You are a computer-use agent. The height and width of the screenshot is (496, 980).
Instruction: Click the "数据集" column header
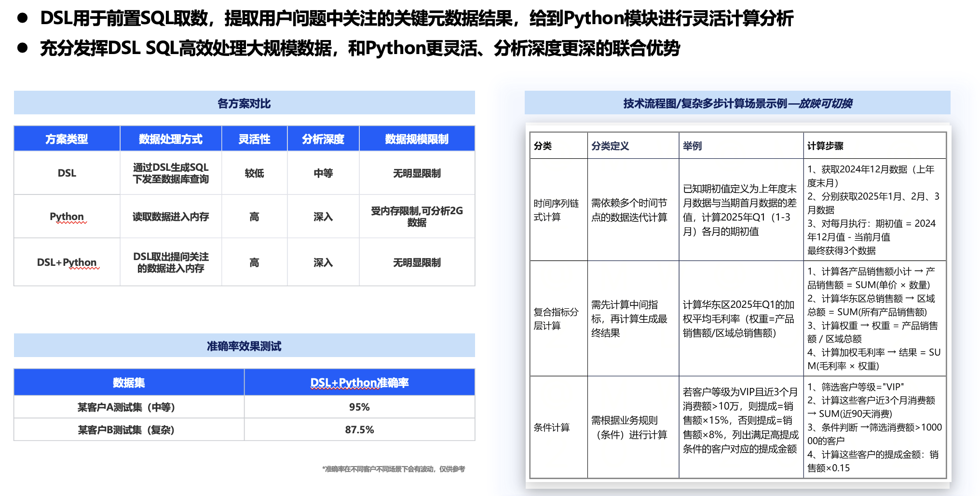coord(129,382)
